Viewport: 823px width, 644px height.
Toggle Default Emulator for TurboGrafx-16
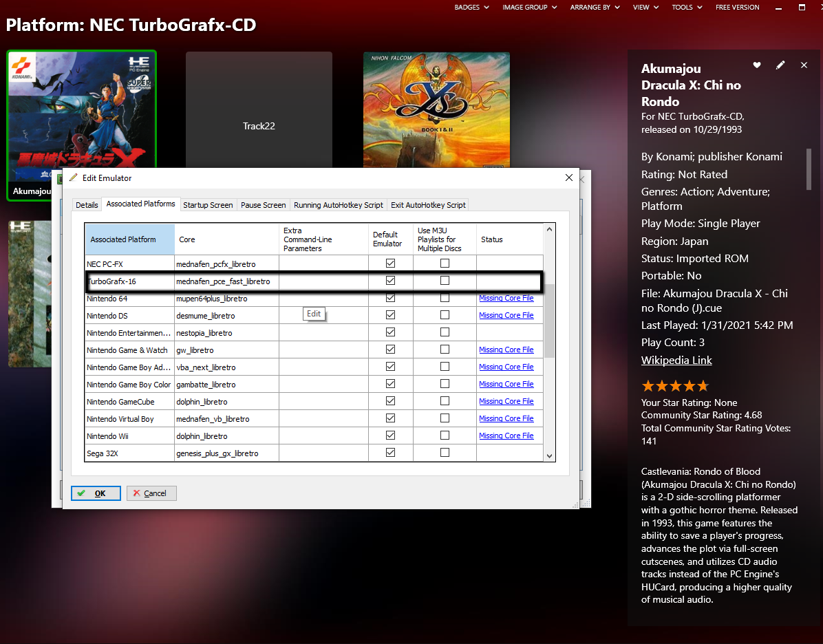(390, 281)
